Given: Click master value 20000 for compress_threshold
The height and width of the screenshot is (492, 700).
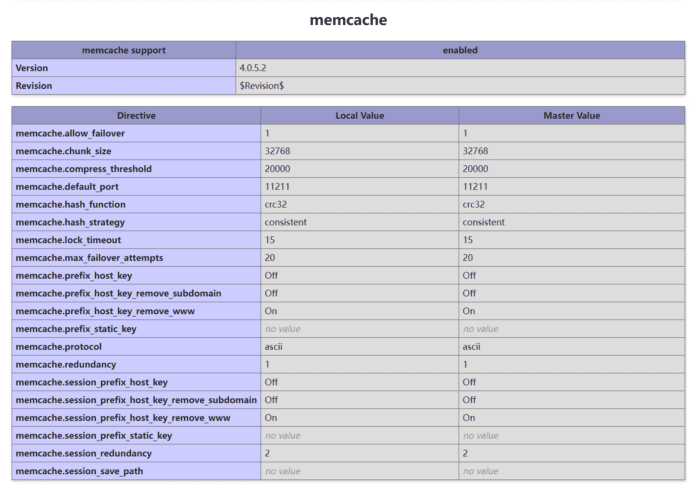Looking at the screenshot, I should point(475,169).
